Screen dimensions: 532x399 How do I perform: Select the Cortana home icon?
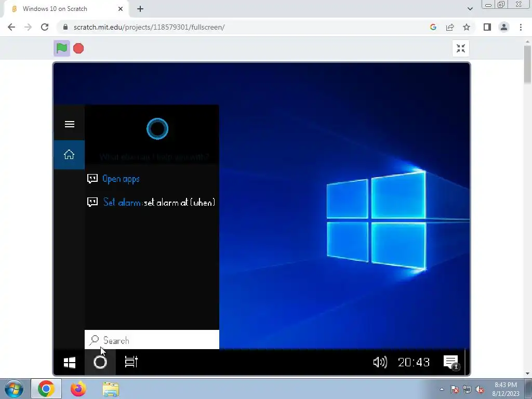(x=69, y=155)
